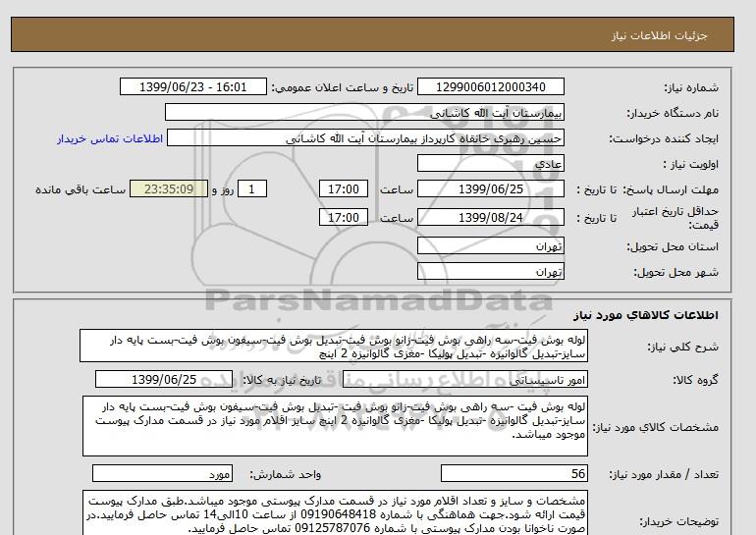Click the label مشخصات کالای مورد نیاز
756x535 pixels.
pos(655,427)
